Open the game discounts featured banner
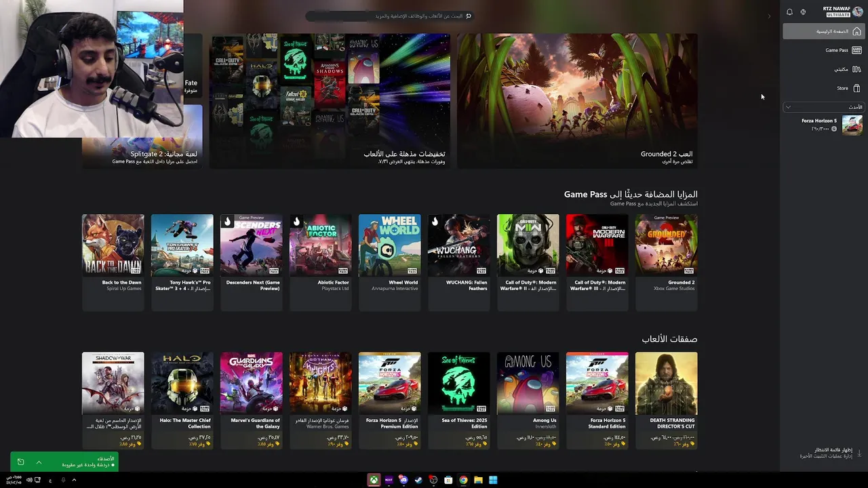This screenshot has height=488, width=868. click(x=330, y=101)
